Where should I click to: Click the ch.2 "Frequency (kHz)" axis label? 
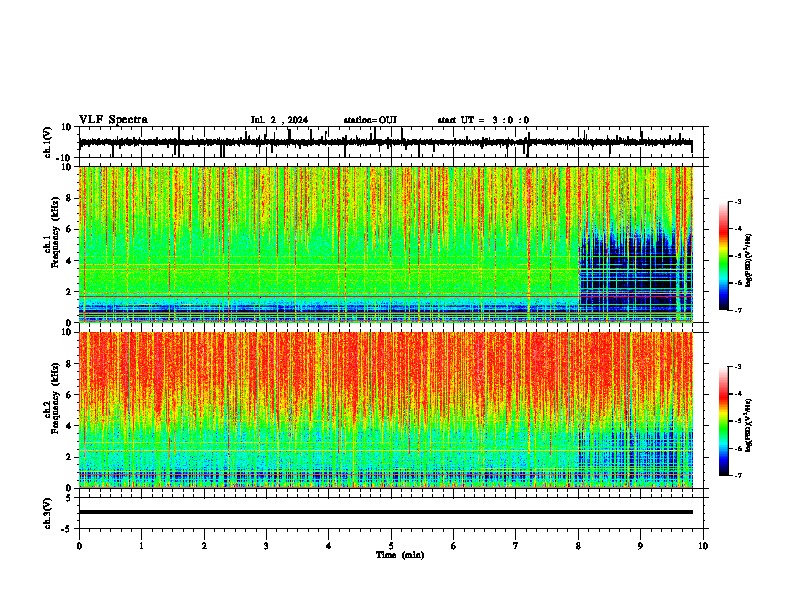pos(55,398)
